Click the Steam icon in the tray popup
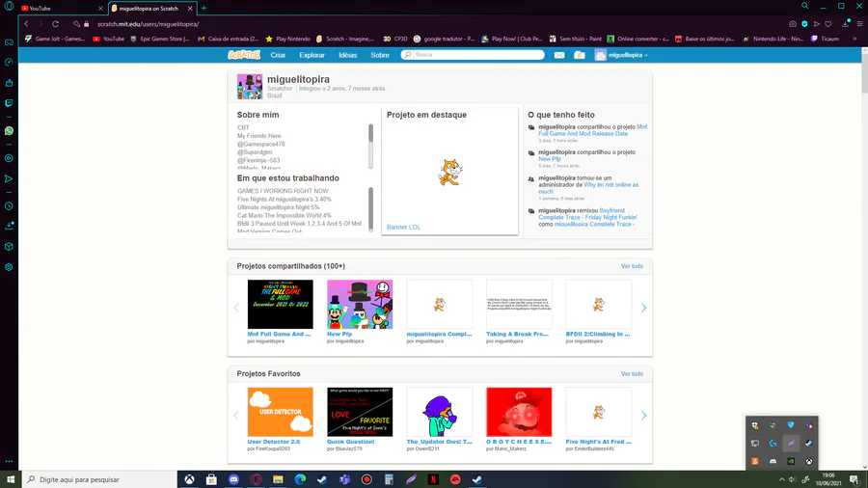 click(809, 443)
